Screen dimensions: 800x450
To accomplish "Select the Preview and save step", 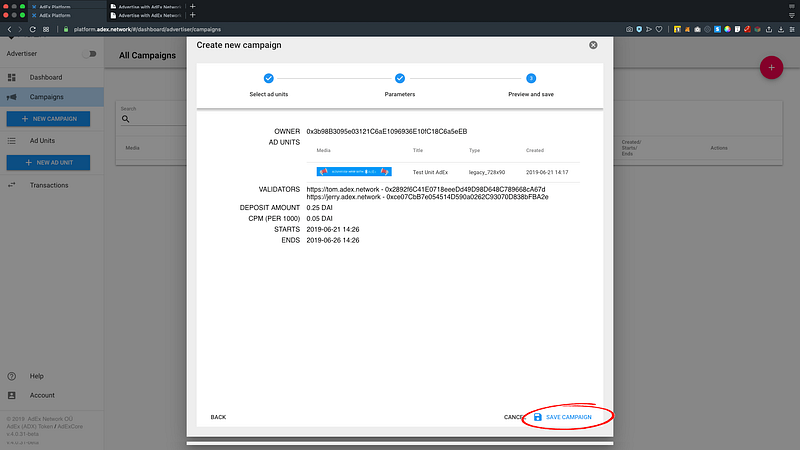I will click(531, 84).
